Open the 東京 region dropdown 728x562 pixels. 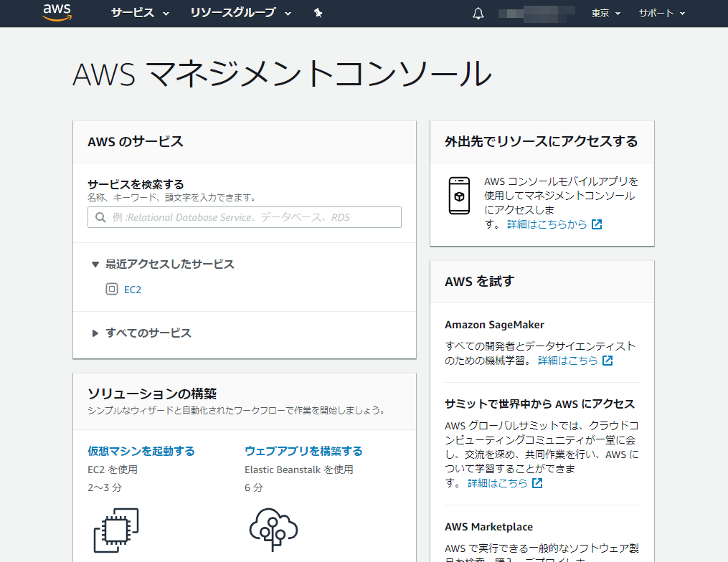[606, 14]
